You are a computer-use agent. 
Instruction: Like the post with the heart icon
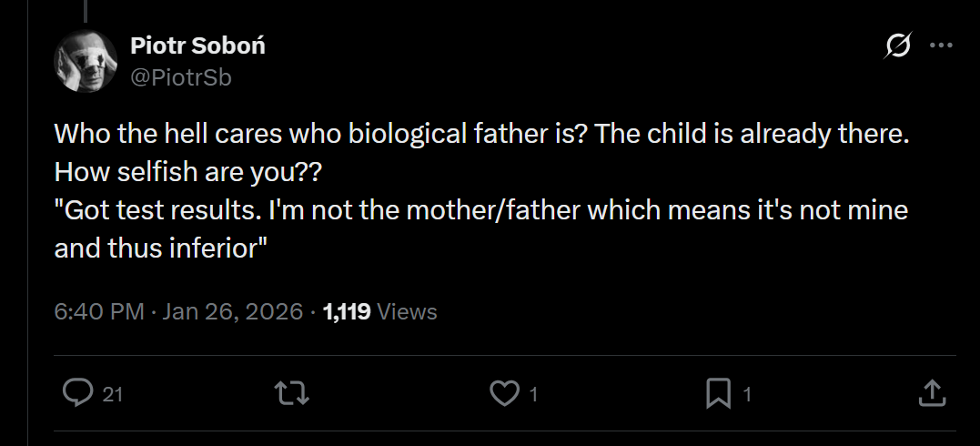[x=502, y=393]
